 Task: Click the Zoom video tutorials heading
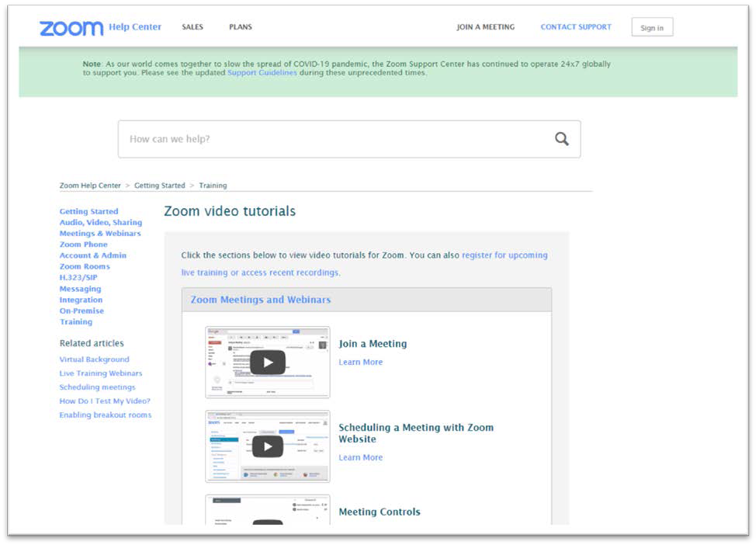tap(230, 211)
